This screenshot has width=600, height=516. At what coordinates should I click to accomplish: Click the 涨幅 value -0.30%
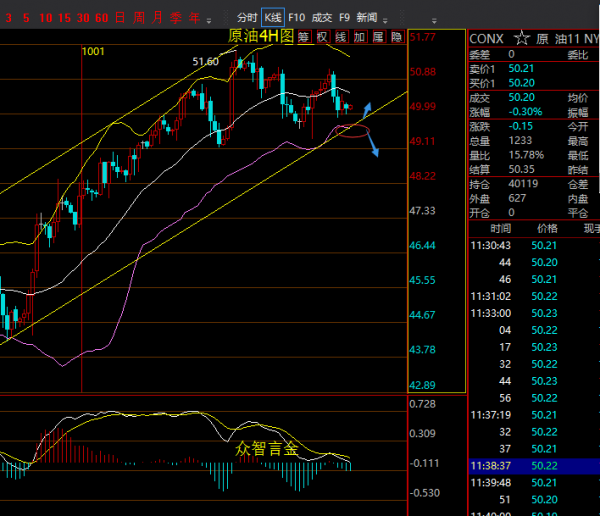[x=525, y=112]
